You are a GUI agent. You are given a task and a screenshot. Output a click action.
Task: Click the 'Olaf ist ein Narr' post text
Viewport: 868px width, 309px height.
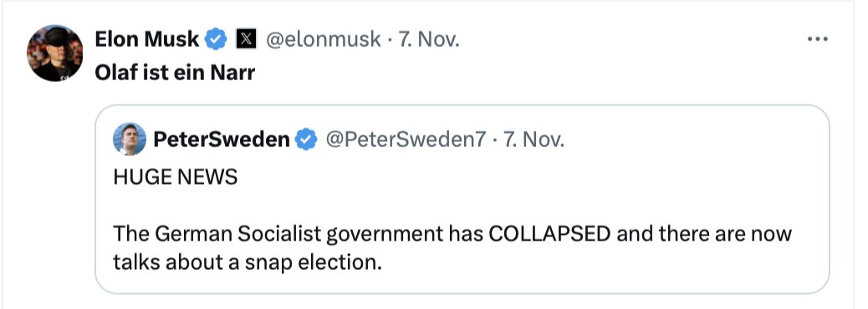175,73
